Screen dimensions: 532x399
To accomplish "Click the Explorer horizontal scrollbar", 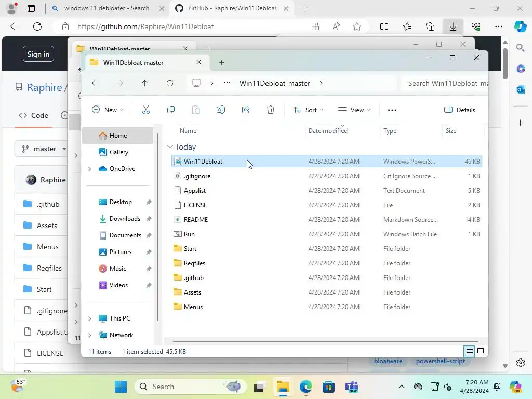I will (325, 341).
